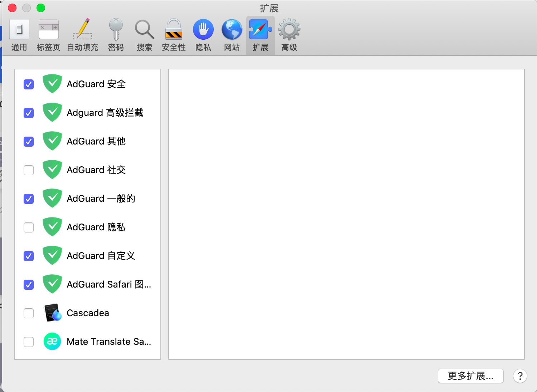Viewport: 537px width, 392px height.
Task: Click the AdGuard 安全 shield icon
Action: click(x=52, y=84)
